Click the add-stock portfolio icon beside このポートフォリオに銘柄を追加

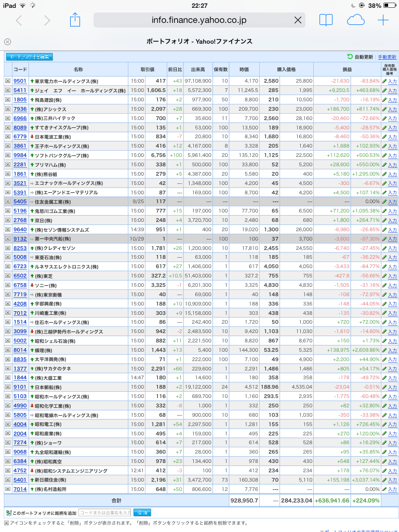pyautogui.click(x=8, y=512)
